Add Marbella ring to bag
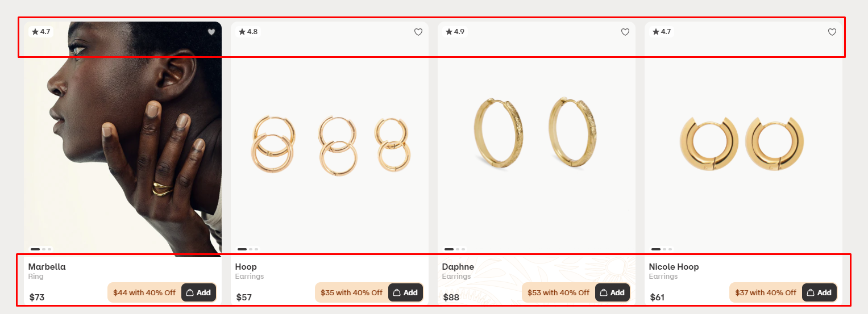 [x=199, y=292]
